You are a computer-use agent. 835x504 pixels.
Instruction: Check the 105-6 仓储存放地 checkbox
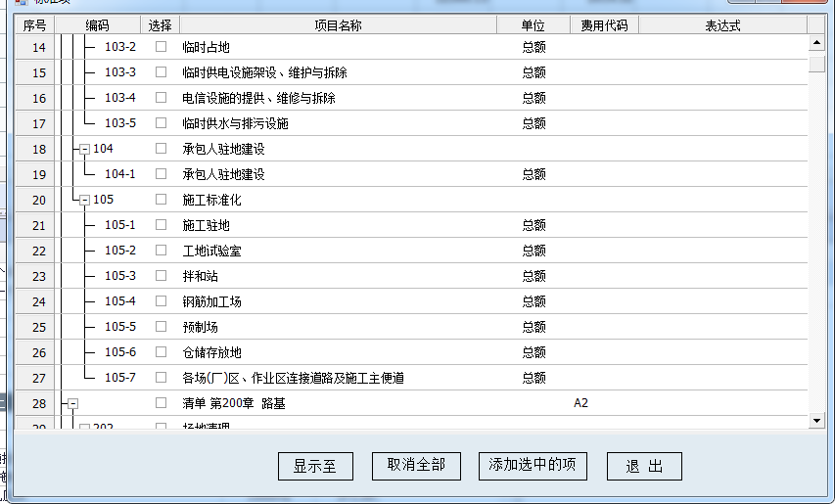pos(161,352)
